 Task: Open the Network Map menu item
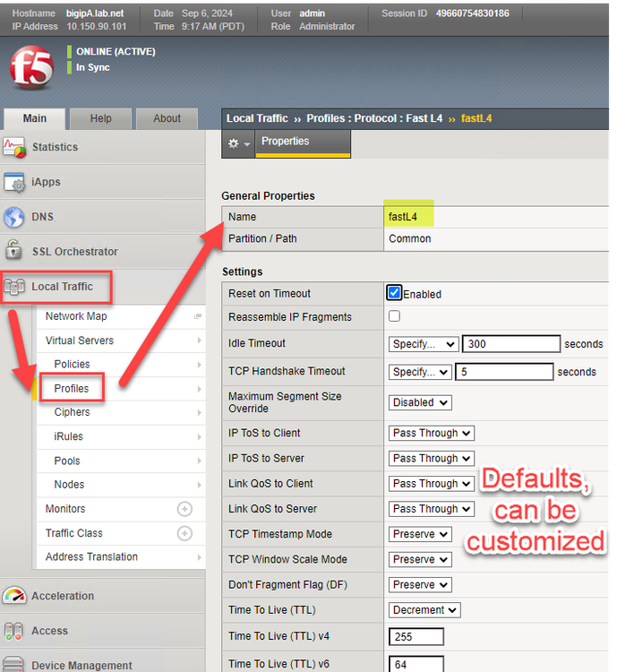(76, 316)
